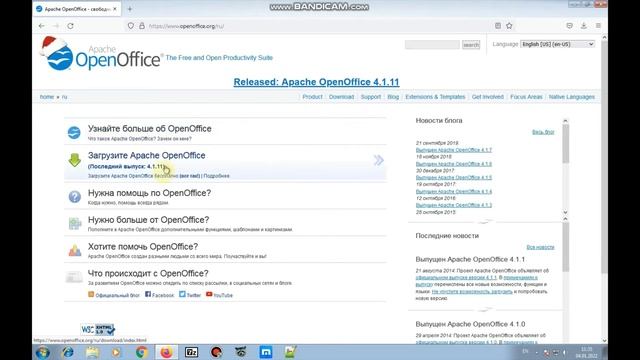Click the browser forward arrow
This screenshot has width=640, height=360.
click(x=56, y=26)
